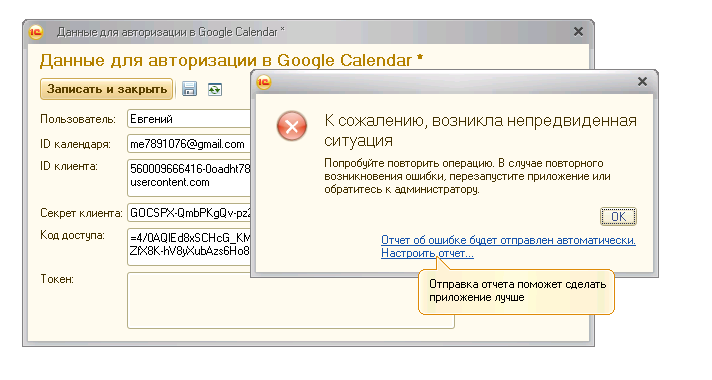Open 'Отчет об ошибке будет отправлен автоматически' link
The image size is (712, 380).
click(x=508, y=240)
